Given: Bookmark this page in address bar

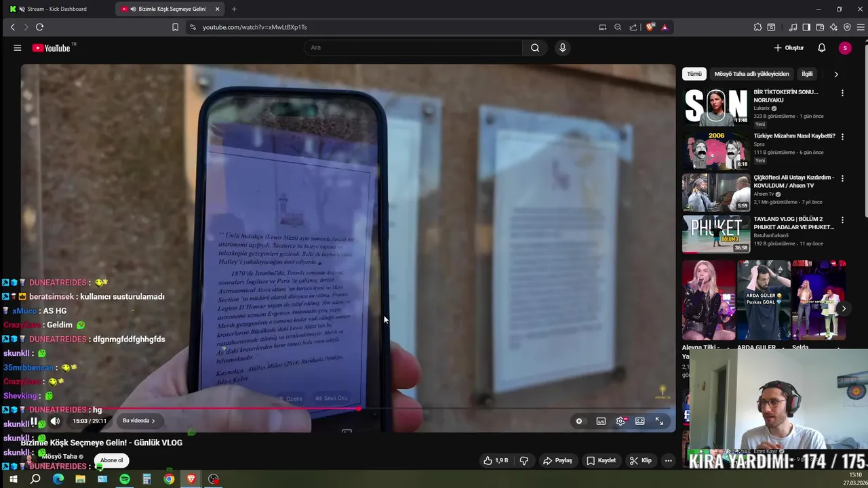Looking at the screenshot, I should pyautogui.click(x=175, y=27).
